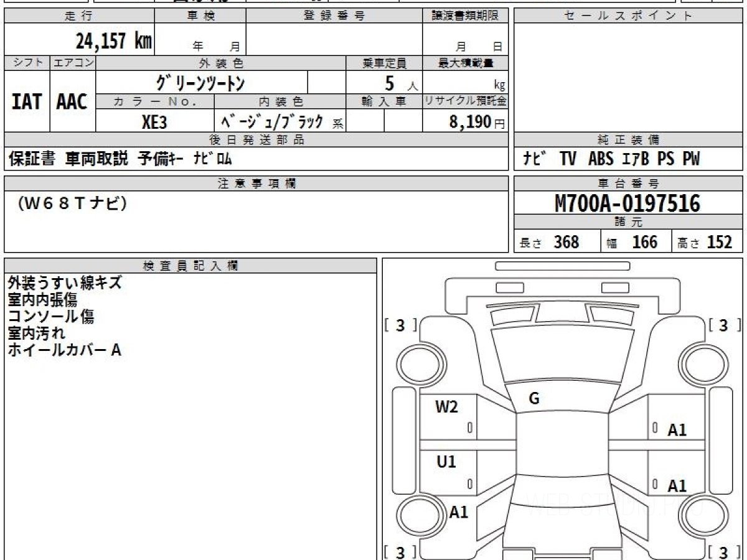Click the 諸元 header
The width and height of the screenshot is (747, 560).
(628, 222)
